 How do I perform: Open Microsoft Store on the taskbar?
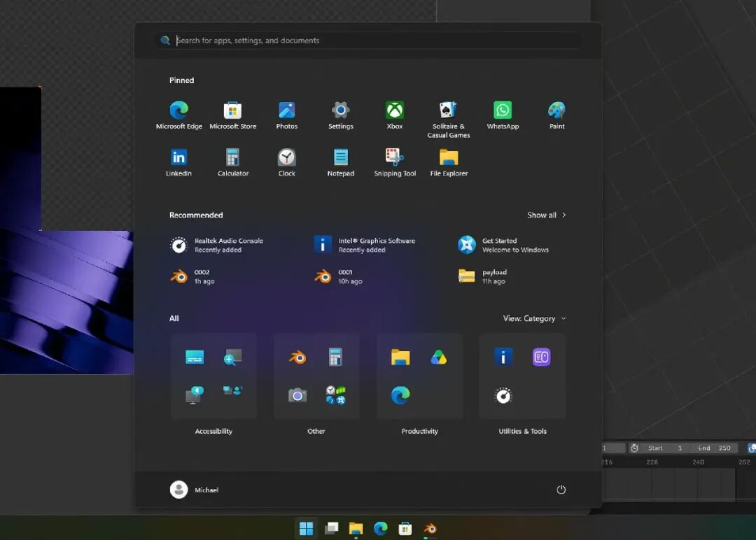click(x=405, y=528)
